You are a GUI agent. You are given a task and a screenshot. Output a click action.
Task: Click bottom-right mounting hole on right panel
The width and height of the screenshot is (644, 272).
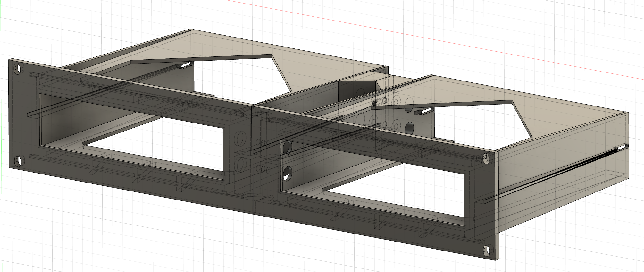point(487,251)
